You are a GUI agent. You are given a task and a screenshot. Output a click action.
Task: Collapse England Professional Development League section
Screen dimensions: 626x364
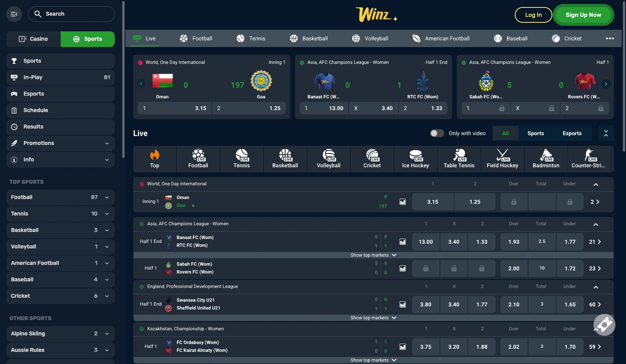coord(596,287)
